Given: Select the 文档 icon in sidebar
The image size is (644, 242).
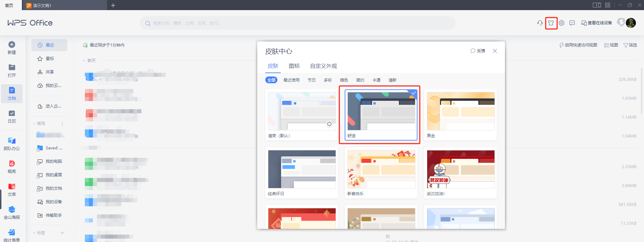Looking at the screenshot, I should tap(12, 90).
